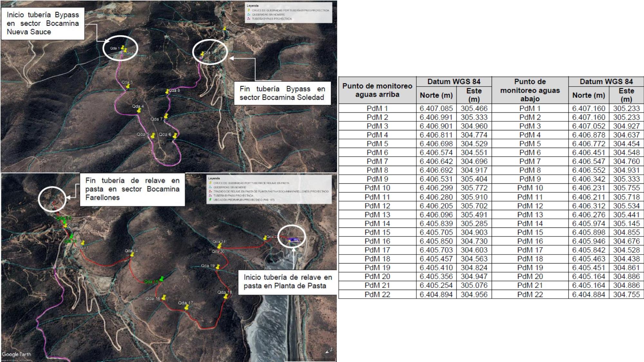644x362 pixels.
Task: Select the PdM 10 upstream row cell
Action: pyautogui.click(x=377, y=188)
